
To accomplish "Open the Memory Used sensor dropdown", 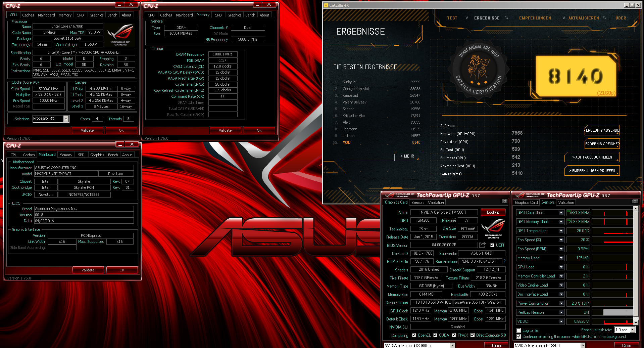I will point(561,258).
